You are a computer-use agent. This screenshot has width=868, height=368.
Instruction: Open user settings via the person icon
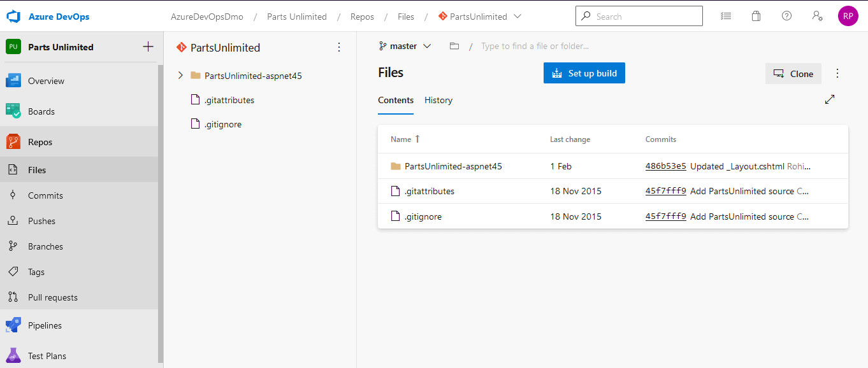click(x=818, y=16)
